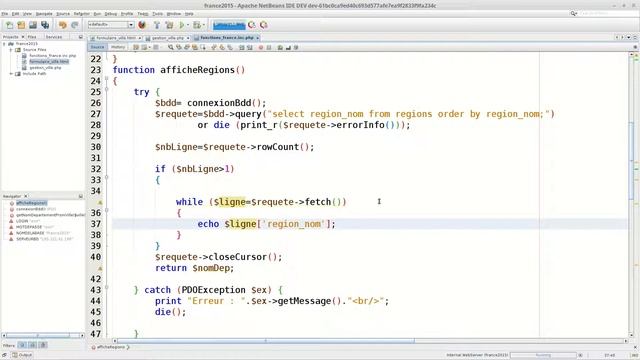Switch to gestion_ville.php editor tab
This screenshot has width=640, height=360.
[168, 38]
